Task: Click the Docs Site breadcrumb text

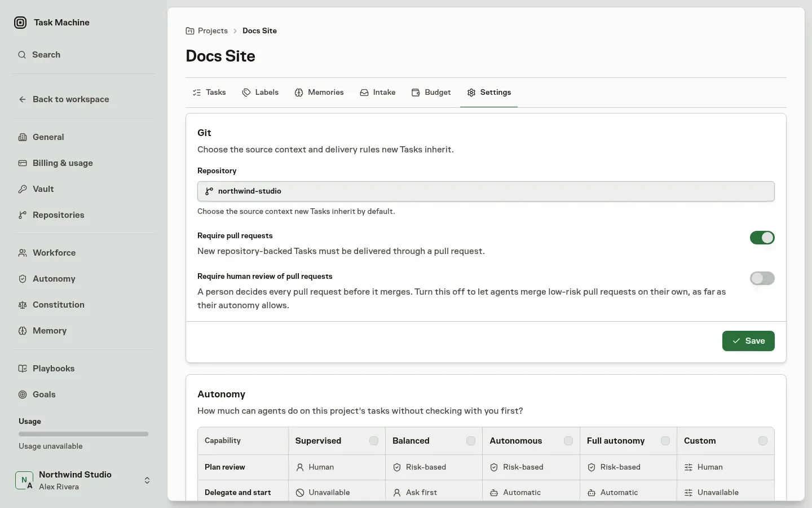Action: (259, 31)
